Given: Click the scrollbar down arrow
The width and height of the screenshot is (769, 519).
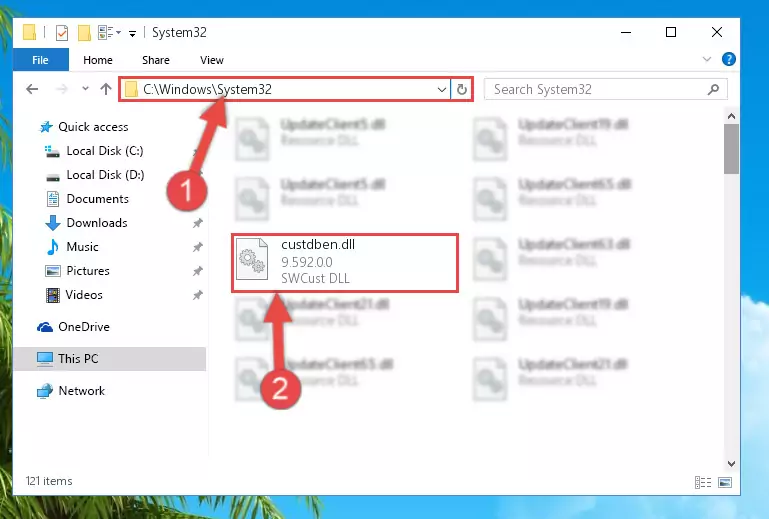Looking at the screenshot, I should 731,464.
